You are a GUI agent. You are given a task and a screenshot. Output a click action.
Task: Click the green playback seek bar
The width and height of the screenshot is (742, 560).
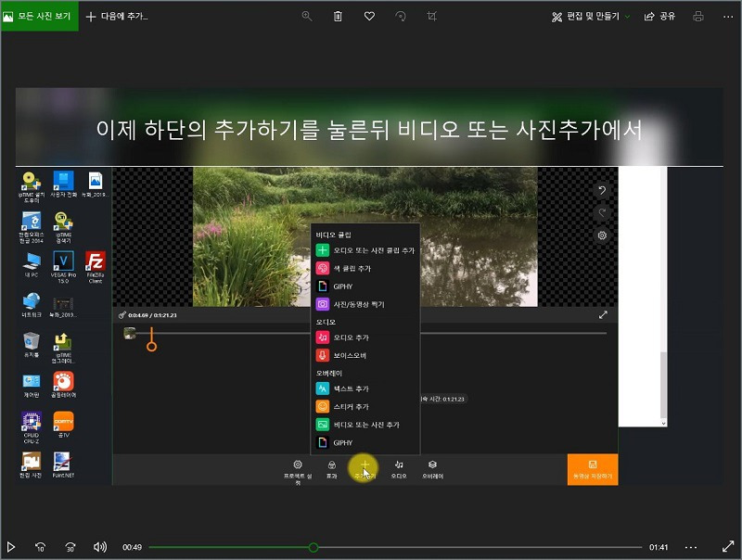(x=396, y=547)
